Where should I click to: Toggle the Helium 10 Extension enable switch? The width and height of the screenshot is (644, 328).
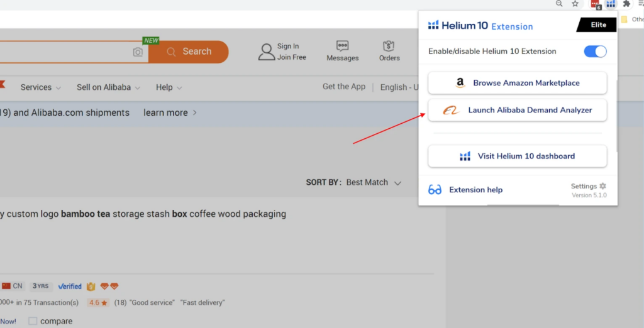(x=595, y=52)
